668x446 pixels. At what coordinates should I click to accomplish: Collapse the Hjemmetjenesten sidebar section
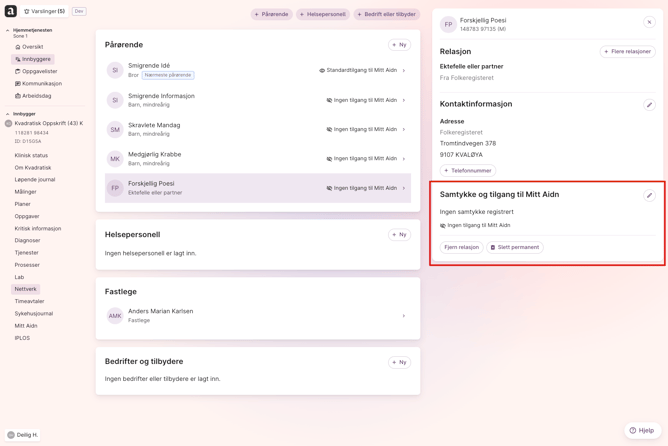click(8, 31)
